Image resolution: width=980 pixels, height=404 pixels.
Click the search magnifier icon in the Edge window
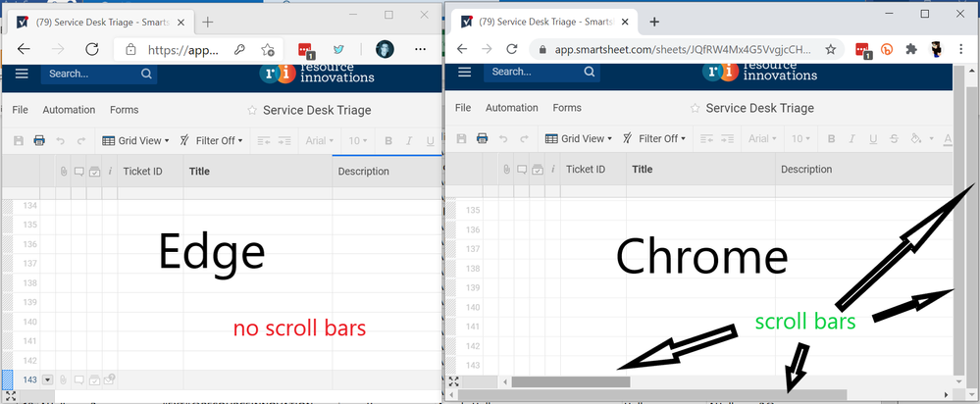(146, 74)
